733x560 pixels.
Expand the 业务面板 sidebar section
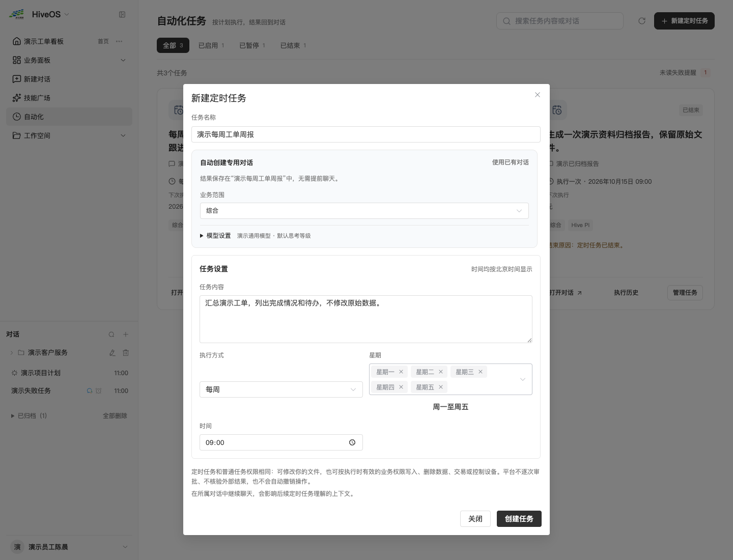[x=69, y=60]
